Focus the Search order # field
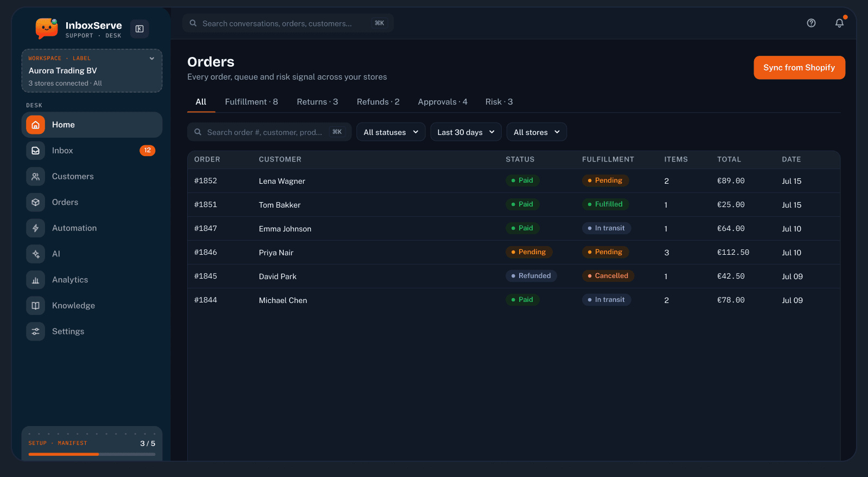The image size is (868, 477). coord(269,132)
